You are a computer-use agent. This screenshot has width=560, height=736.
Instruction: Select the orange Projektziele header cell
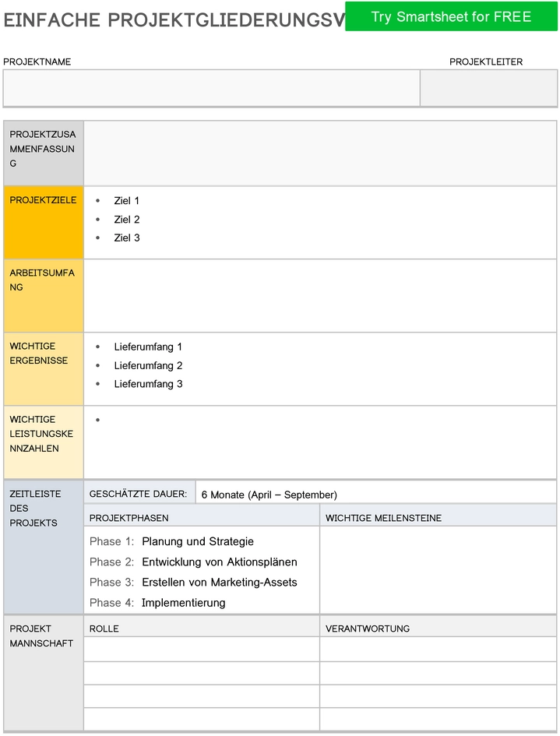pos(44,223)
